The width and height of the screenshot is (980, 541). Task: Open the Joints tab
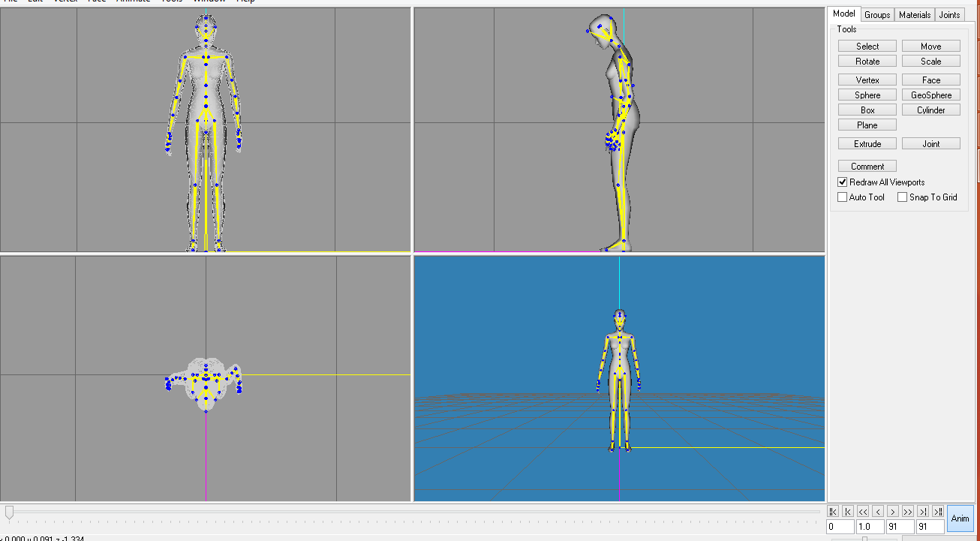[x=950, y=15]
